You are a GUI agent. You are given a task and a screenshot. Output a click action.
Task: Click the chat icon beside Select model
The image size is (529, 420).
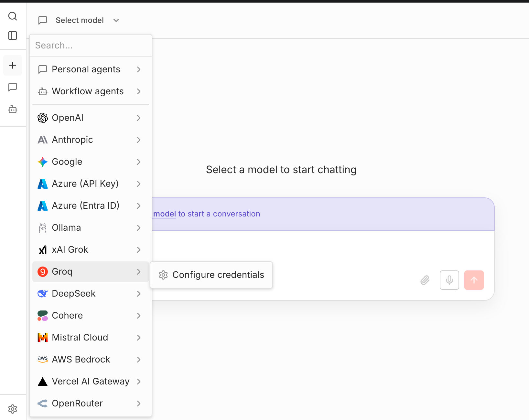[43, 20]
